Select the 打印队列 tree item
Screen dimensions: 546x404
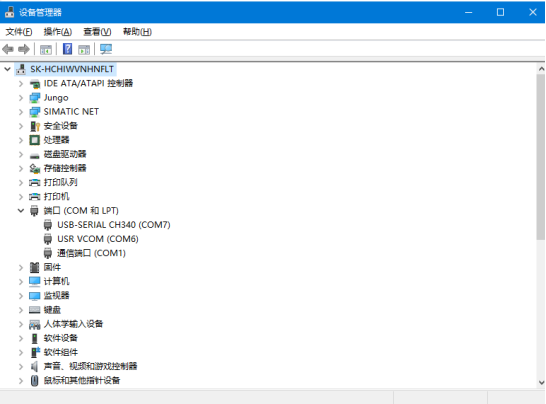click(x=61, y=182)
